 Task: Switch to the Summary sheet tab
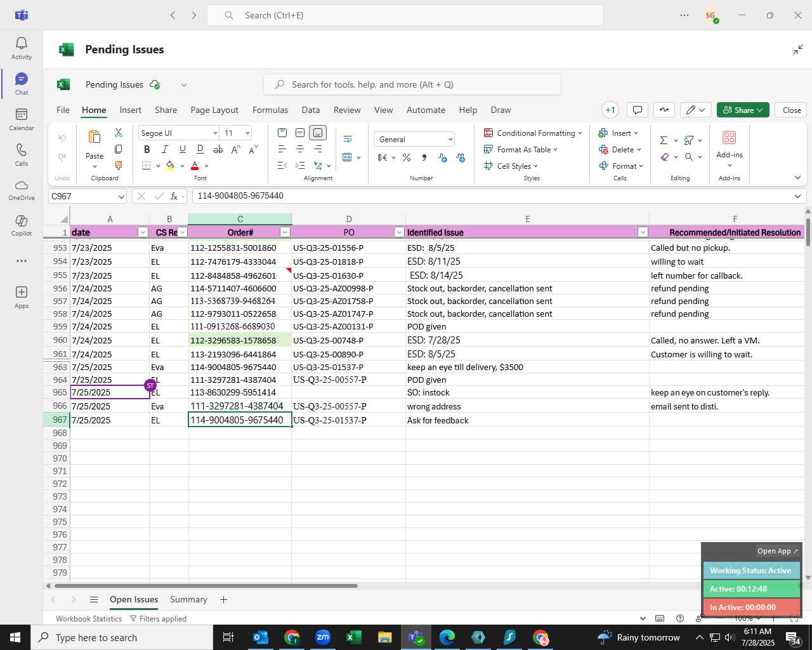188,599
